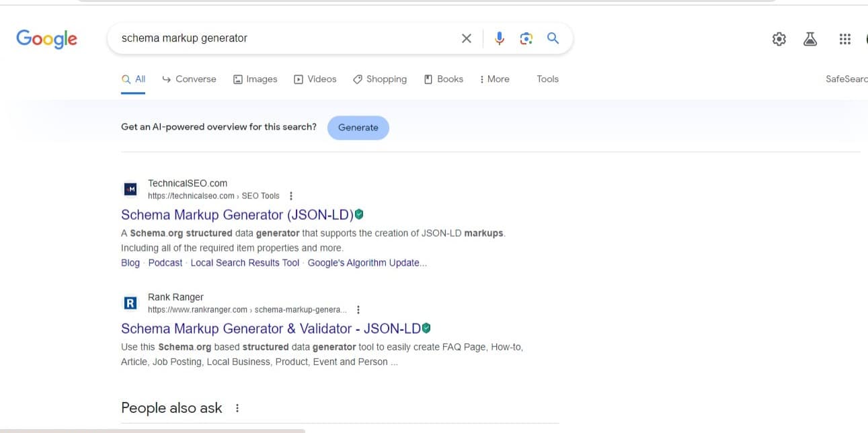This screenshot has width=868, height=433.
Task: Switch to the Images tab
Action: [255, 79]
